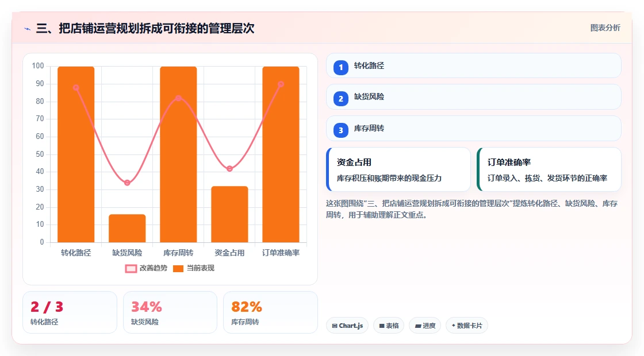Click the text 订单录入、拣货、发货环节的正确率

click(547, 179)
